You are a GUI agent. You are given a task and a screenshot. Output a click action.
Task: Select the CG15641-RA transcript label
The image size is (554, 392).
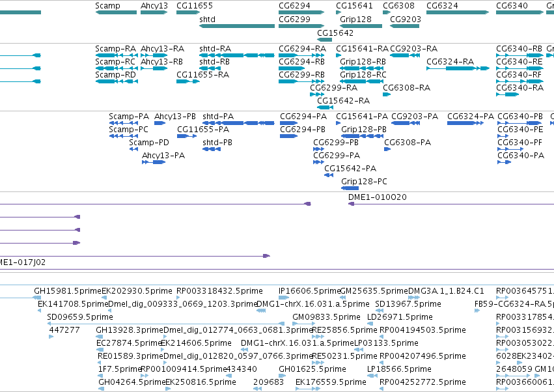point(362,49)
